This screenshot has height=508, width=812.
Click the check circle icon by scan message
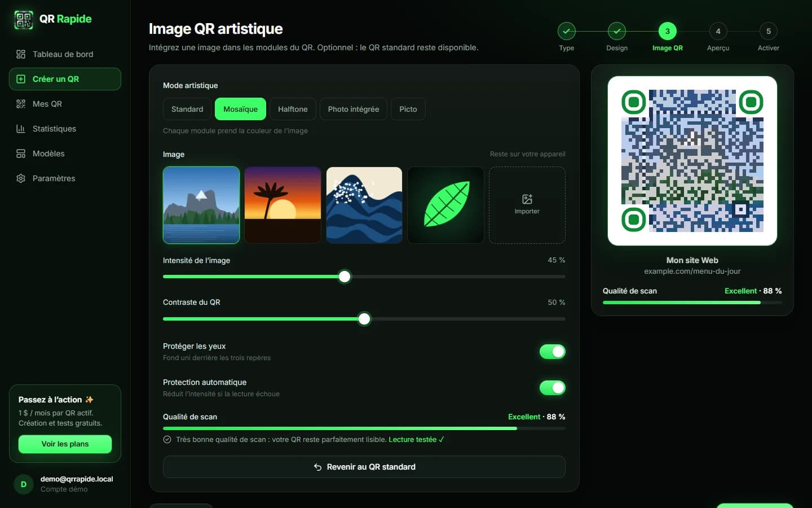[x=167, y=440]
